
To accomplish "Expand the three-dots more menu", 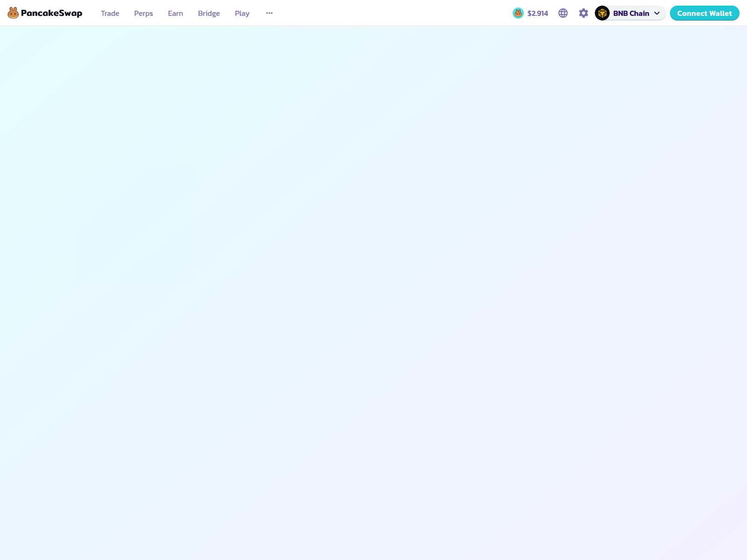I will 269,13.
